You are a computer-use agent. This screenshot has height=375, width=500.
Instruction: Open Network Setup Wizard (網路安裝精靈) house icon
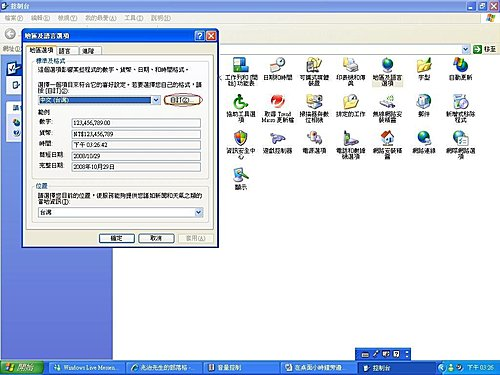click(387, 145)
